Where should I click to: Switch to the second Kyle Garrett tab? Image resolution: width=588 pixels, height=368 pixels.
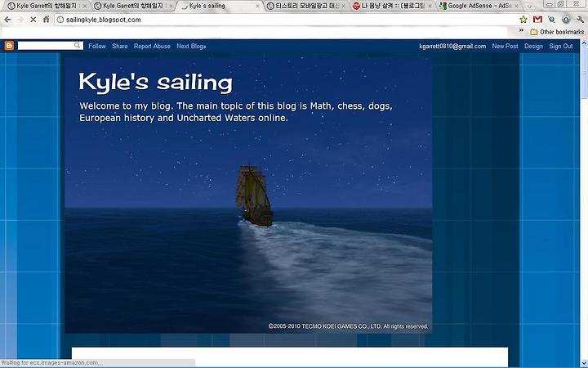[x=133, y=6]
